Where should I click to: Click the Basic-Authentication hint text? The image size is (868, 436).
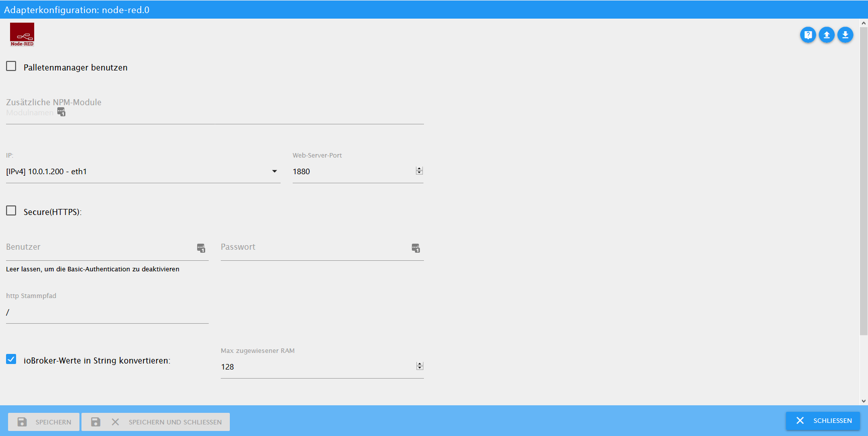point(93,269)
